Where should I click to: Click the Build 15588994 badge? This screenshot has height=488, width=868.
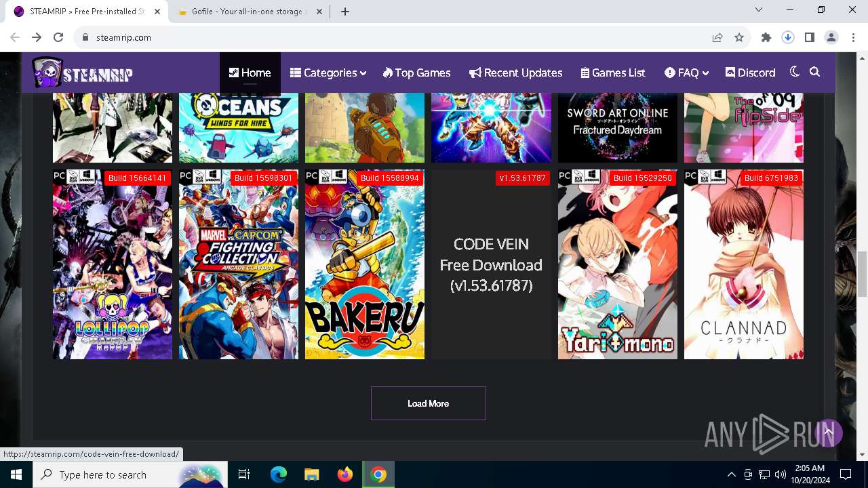pos(389,178)
